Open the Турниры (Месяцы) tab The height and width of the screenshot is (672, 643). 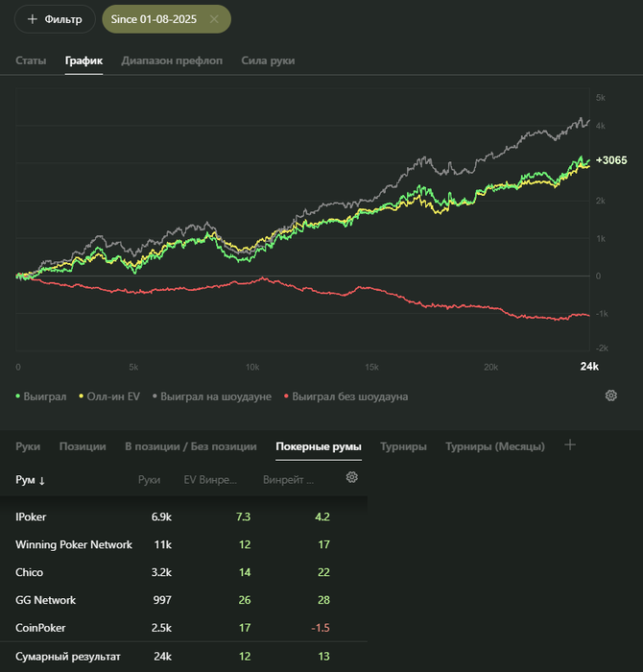(x=494, y=446)
